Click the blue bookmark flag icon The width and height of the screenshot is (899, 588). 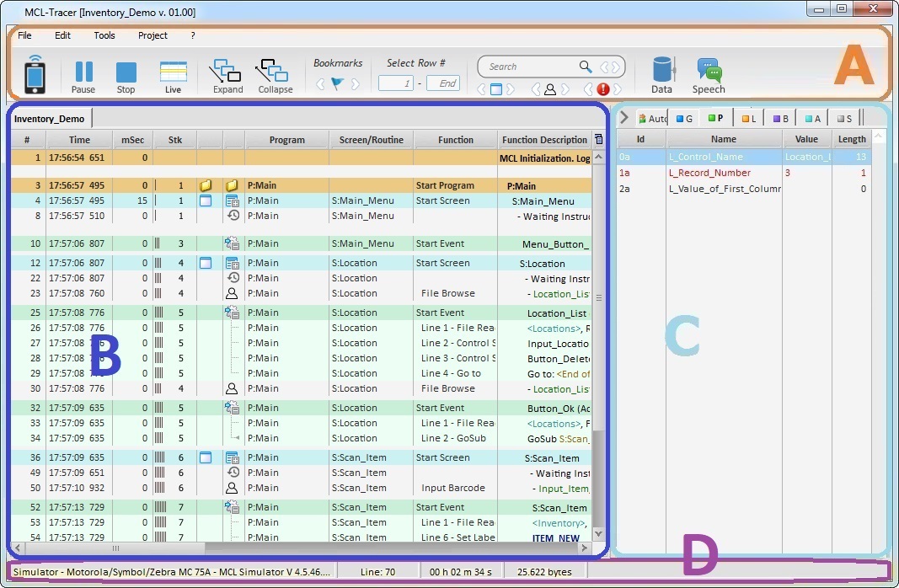(x=338, y=83)
